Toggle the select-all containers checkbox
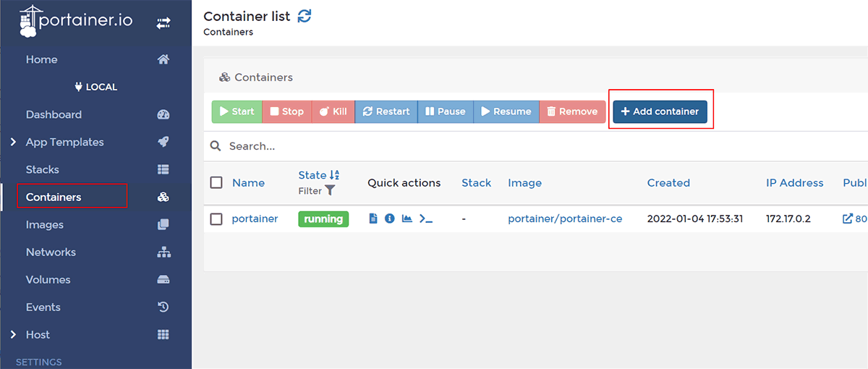Viewport: 868px width, 369px height. click(216, 182)
